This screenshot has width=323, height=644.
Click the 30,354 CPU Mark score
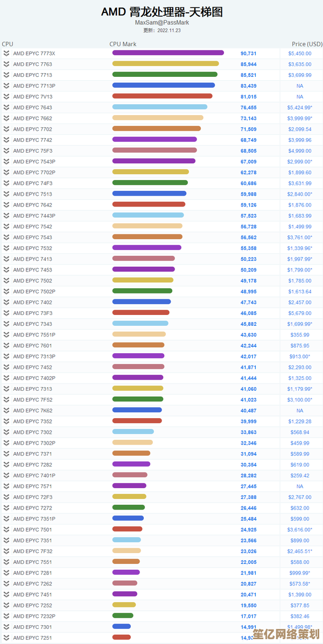click(249, 464)
